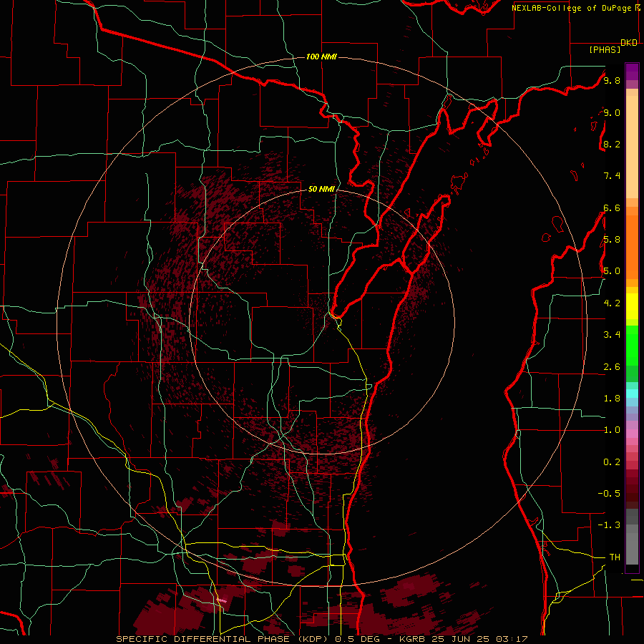Click the 'DKD' label above color bar
Image resolution: width=644 pixels, height=644 pixels.
pyautogui.click(x=629, y=43)
